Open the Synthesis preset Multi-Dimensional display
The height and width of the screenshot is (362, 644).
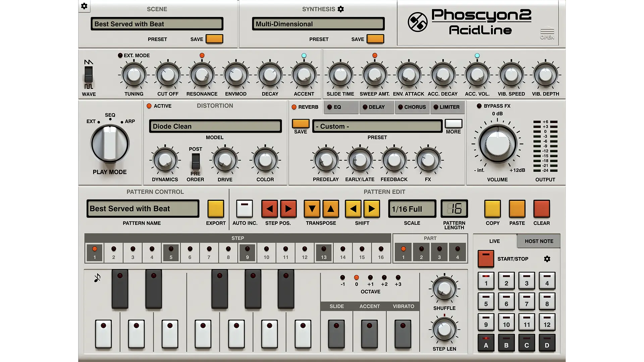[318, 24]
